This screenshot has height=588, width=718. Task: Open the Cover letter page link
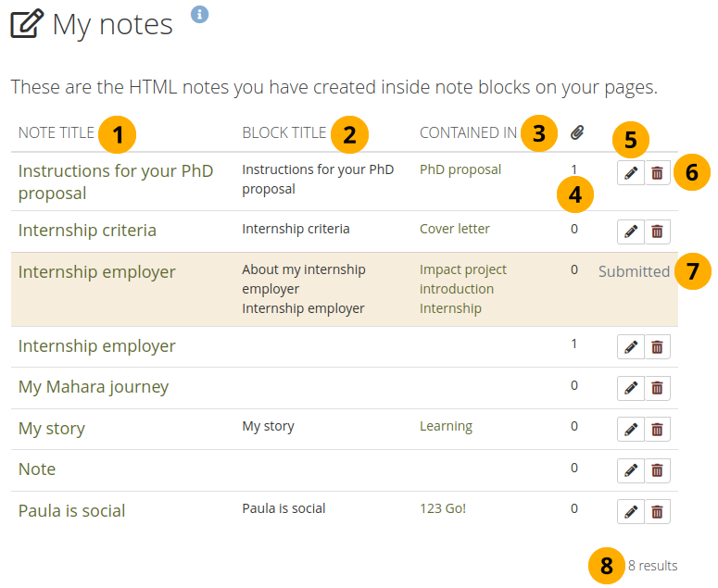454,229
